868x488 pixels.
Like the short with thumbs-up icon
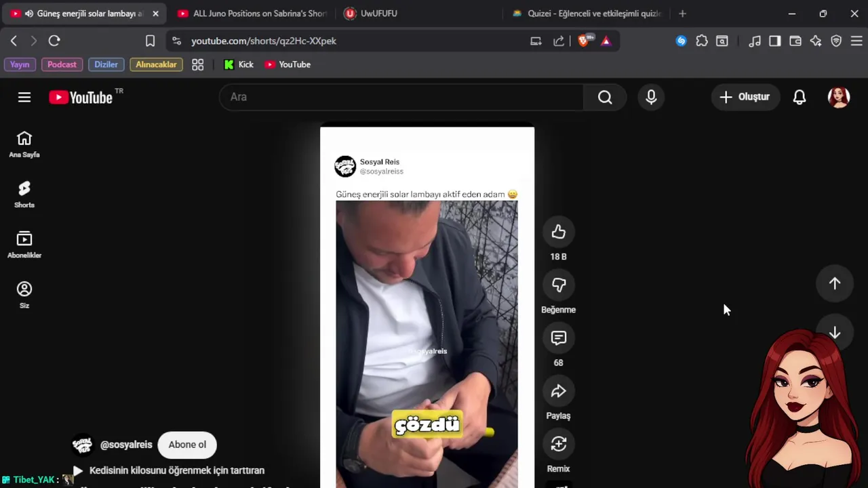coord(558,232)
